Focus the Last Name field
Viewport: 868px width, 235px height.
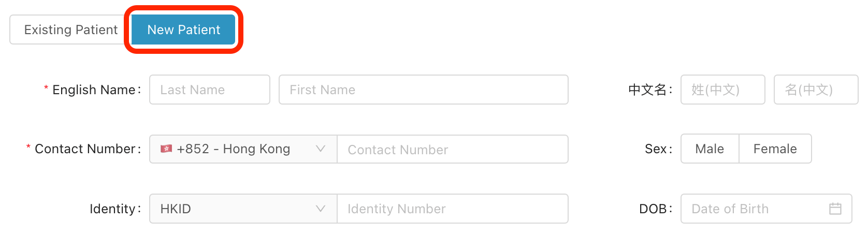point(210,90)
